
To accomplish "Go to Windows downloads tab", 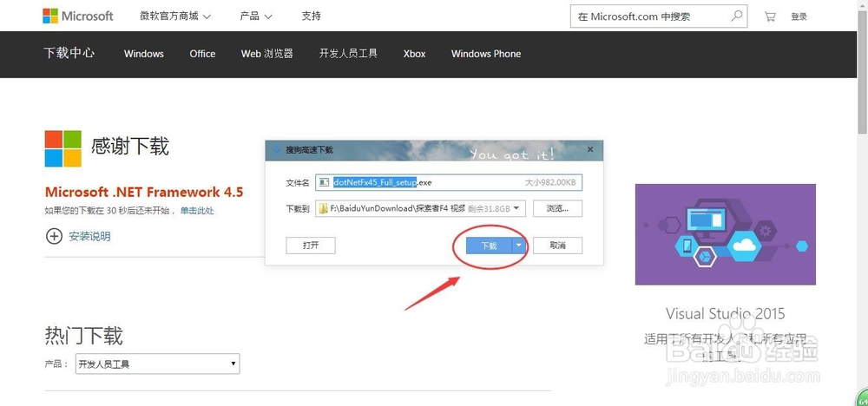I will [144, 54].
